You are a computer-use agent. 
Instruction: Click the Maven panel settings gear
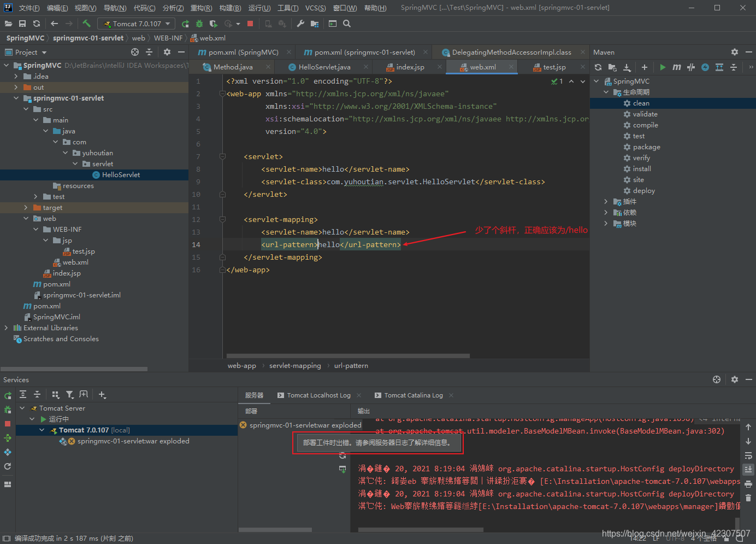pos(735,52)
